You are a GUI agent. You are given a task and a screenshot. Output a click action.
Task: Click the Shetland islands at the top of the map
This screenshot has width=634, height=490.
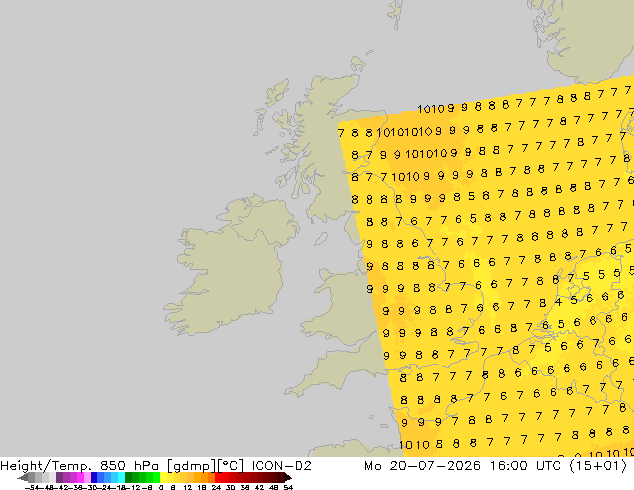coord(397,12)
